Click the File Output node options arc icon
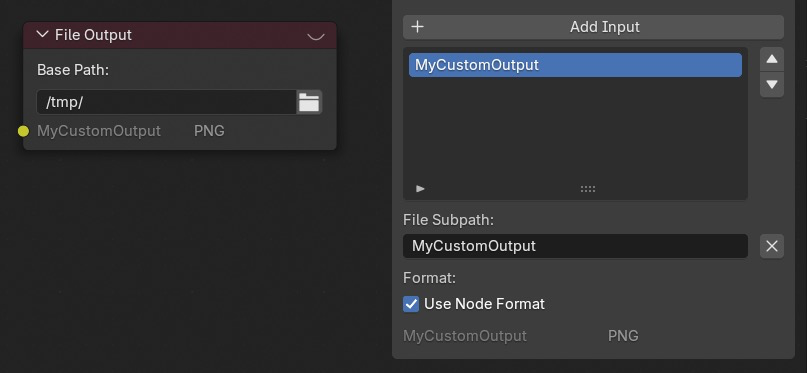Image resolution: width=807 pixels, height=373 pixels. pyautogui.click(x=315, y=36)
